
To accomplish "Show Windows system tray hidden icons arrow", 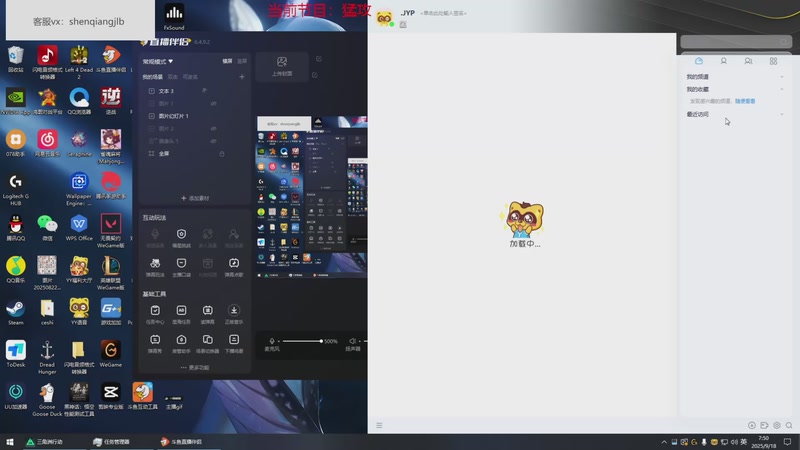I will pyautogui.click(x=664, y=442).
